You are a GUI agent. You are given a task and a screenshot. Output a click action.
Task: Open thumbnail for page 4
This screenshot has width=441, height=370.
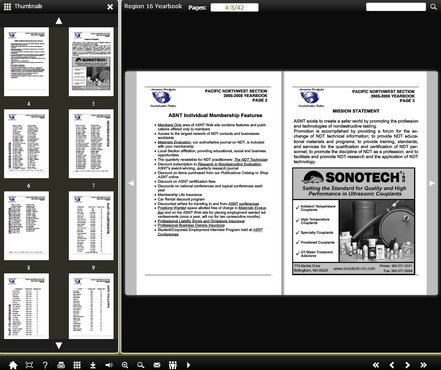tap(26, 62)
